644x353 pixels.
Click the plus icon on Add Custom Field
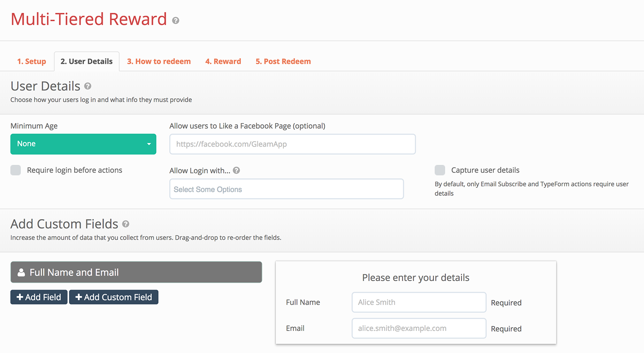(79, 297)
